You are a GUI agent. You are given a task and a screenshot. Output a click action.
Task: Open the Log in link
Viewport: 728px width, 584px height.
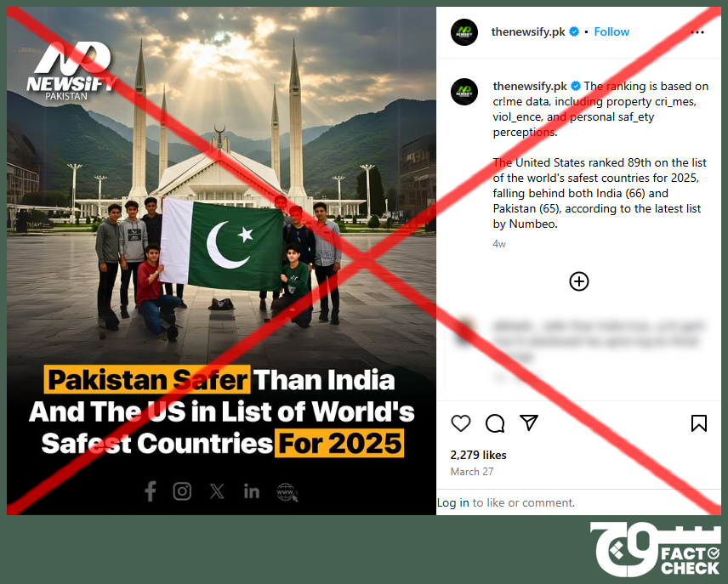click(x=453, y=502)
